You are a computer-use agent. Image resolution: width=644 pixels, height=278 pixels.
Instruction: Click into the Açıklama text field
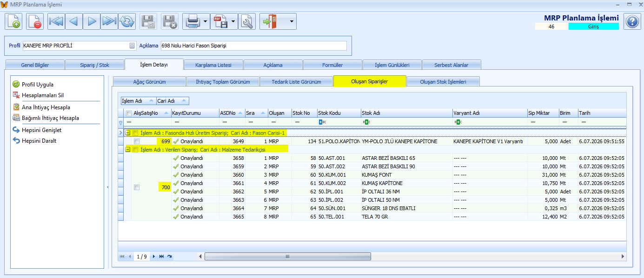click(253, 46)
